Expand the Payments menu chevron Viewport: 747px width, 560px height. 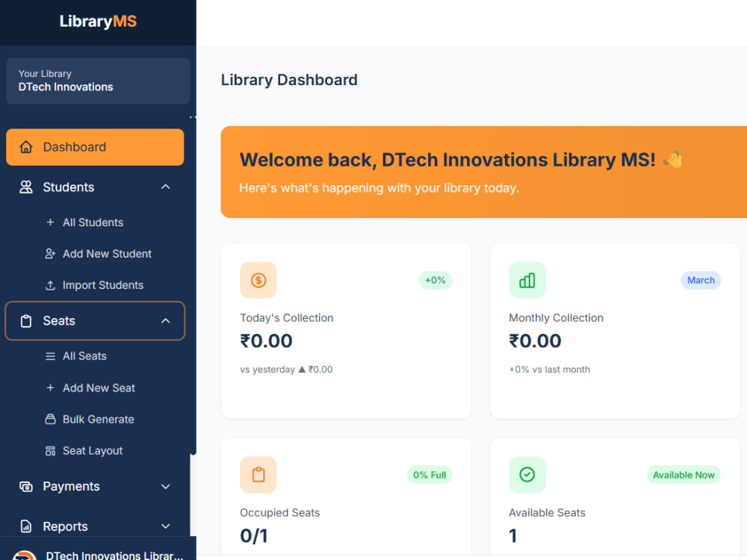[165, 487]
